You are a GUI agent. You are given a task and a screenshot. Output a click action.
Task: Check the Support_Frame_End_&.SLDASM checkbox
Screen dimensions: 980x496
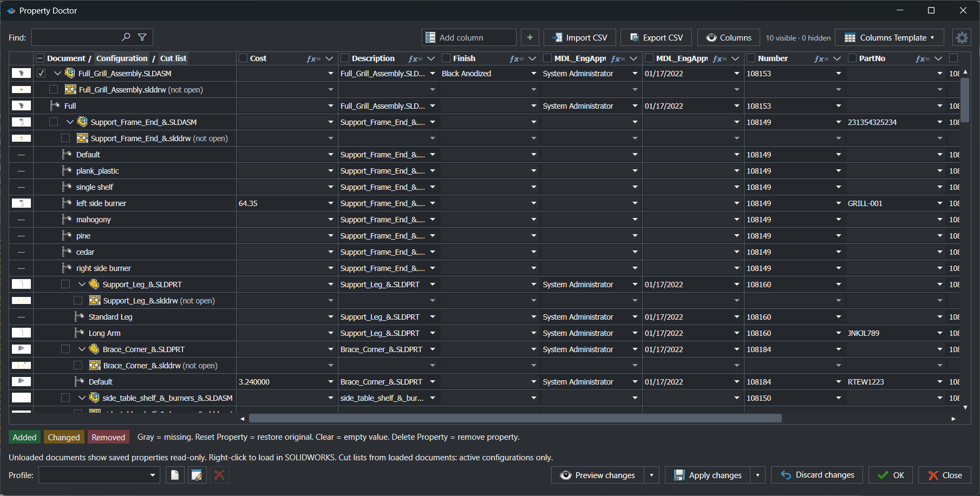point(54,122)
